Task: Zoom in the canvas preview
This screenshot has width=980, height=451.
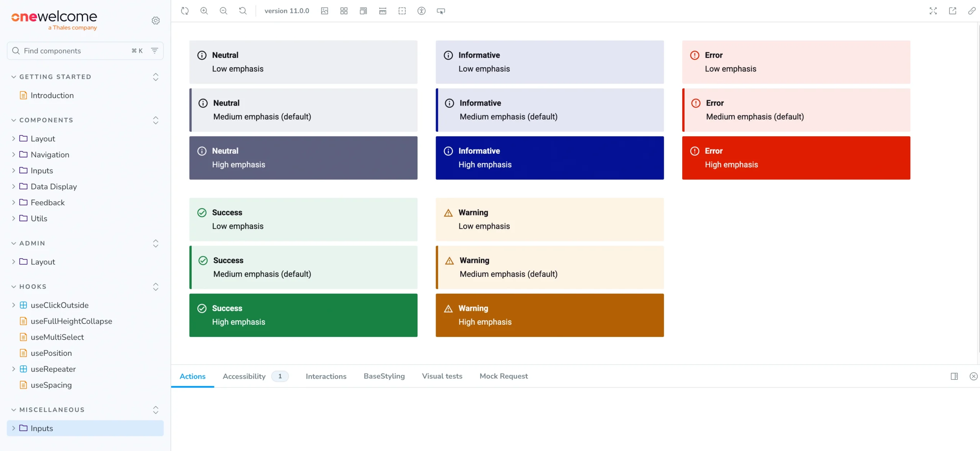Action: [204, 11]
